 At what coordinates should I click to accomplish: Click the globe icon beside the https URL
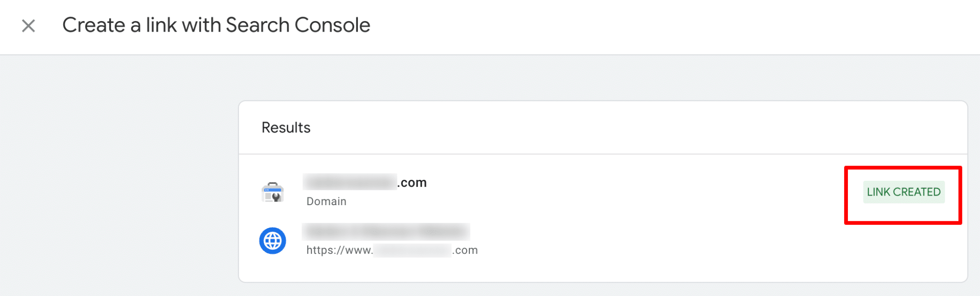point(272,241)
